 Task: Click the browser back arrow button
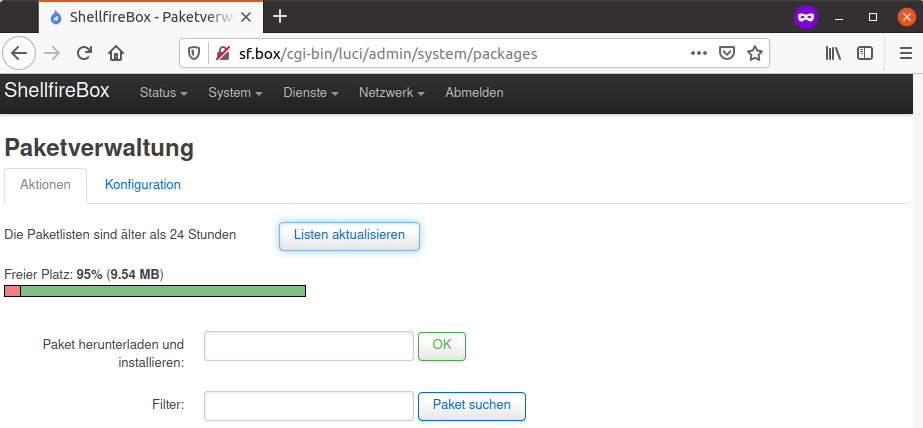[21, 53]
